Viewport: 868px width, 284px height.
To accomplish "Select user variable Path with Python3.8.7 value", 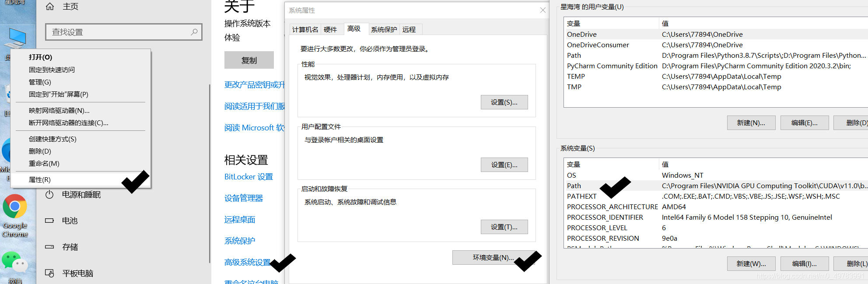I will point(716,55).
